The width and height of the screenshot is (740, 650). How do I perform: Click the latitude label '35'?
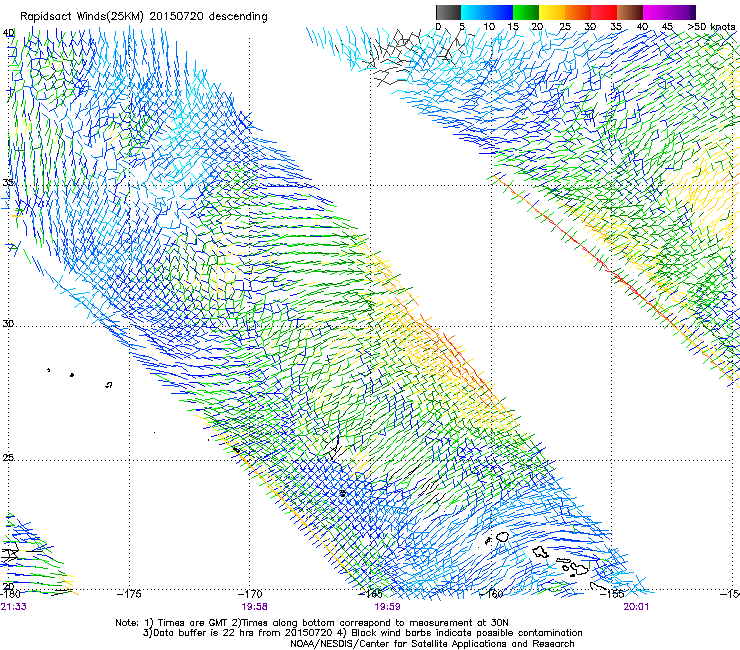8,182
